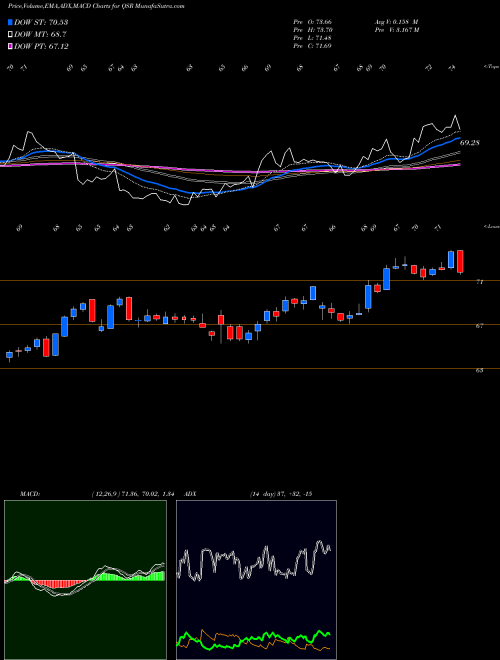Click the last red candlestick on the right
Image resolution: width=500 pixels, height=660 pixels.
pos(460,261)
